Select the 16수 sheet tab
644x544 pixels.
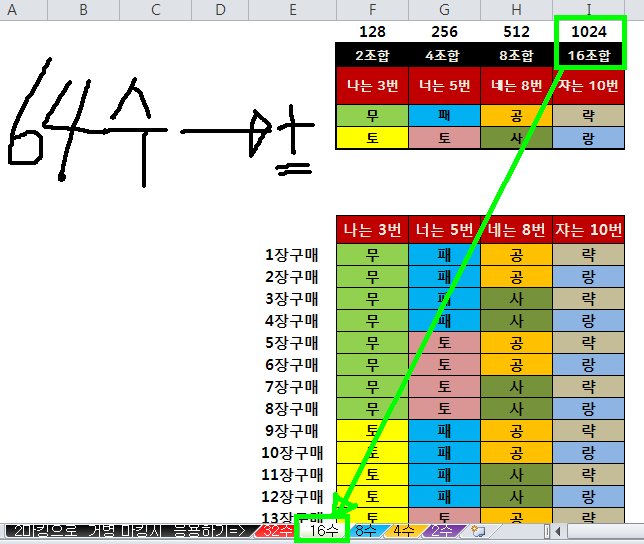323,531
